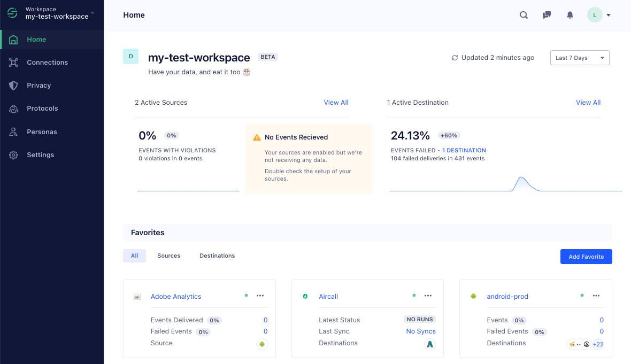Click the refresh icon next to Updated timestamp
The height and width of the screenshot is (364, 631).
pyautogui.click(x=455, y=57)
